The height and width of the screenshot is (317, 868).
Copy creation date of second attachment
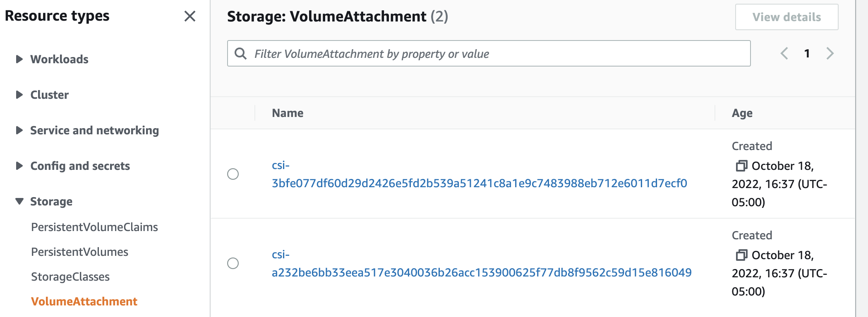coord(741,255)
